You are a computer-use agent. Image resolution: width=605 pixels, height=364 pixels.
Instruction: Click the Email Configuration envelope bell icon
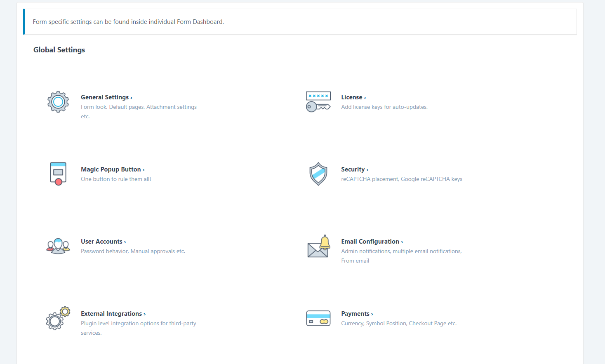pyautogui.click(x=319, y=247)
